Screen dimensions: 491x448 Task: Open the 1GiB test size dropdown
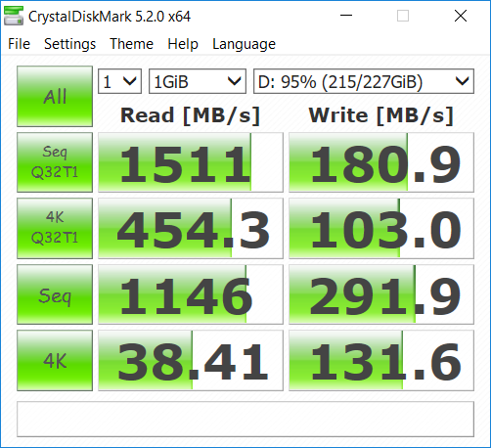click(x=198, y=81)
